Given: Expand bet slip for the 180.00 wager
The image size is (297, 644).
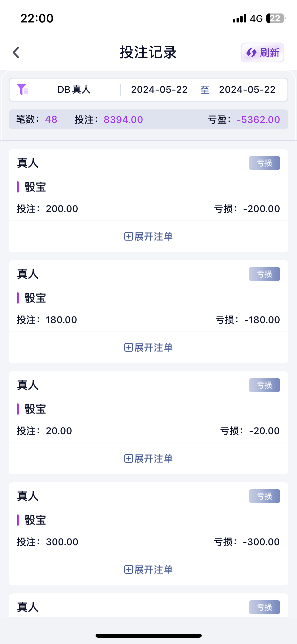Looking at the screenshot, I should point(153,347).
